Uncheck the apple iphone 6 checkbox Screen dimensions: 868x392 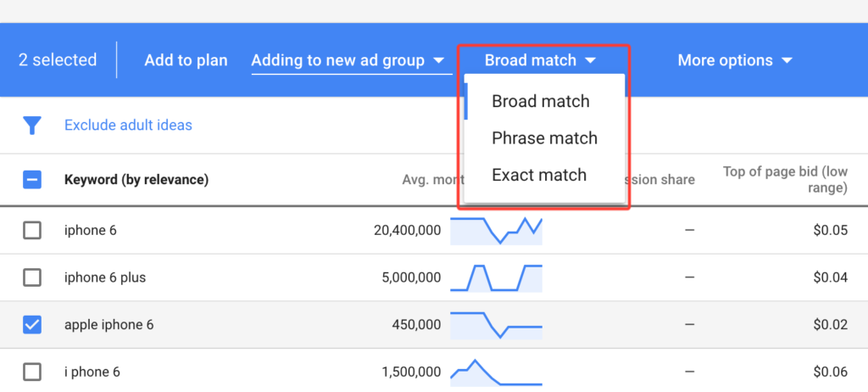(32, 324)
